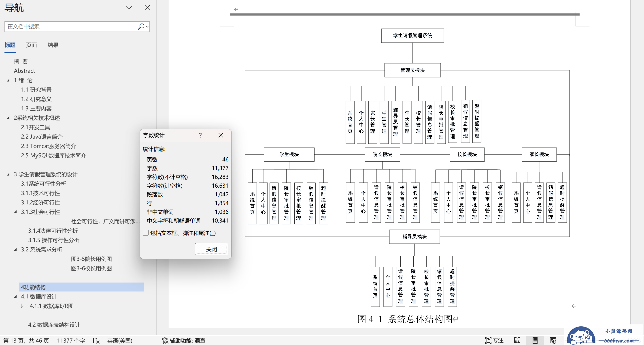
Task: Switch to the 页面 tab
Action: coord(32,45)
